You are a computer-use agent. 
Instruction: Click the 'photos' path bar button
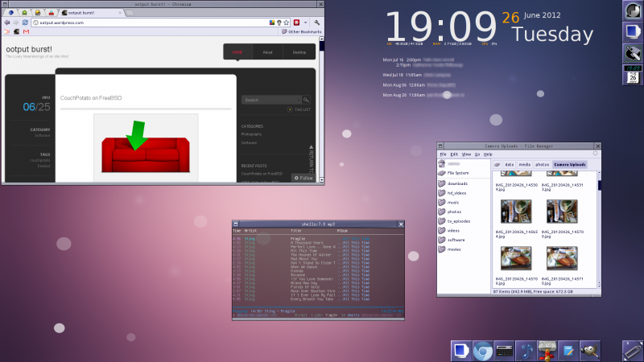pos(542,165)
